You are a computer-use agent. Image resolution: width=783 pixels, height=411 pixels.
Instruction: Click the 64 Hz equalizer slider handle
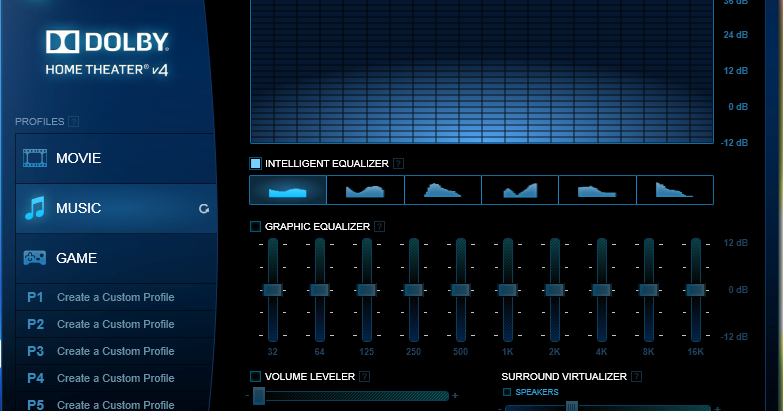point(320,290)
